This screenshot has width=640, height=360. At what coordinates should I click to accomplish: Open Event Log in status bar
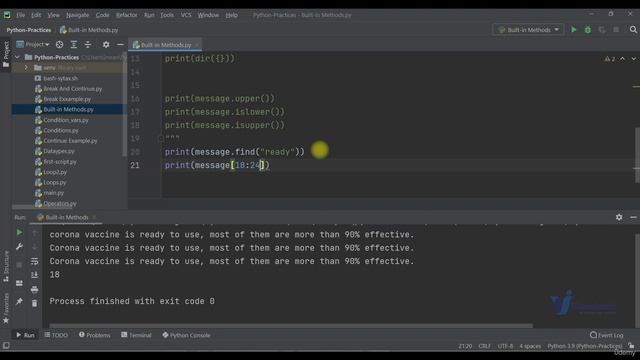tap(607, 335)
